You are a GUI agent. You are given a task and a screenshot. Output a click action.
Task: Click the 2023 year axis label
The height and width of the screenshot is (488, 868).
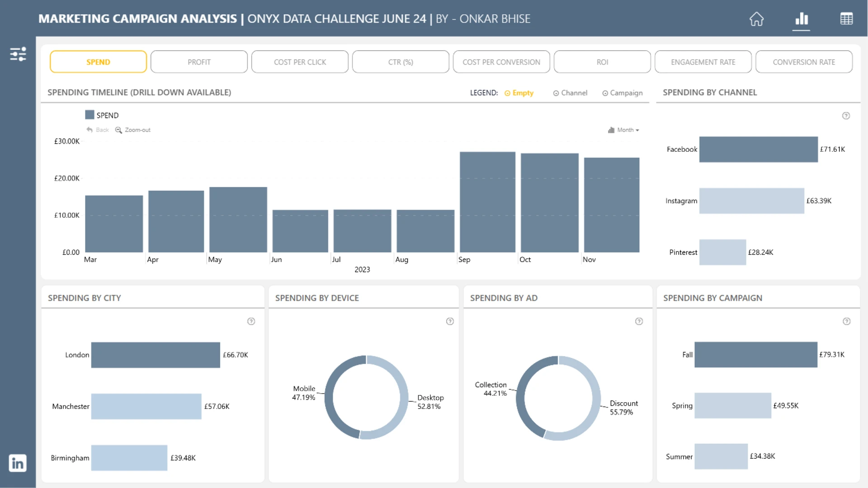(362, 270)
